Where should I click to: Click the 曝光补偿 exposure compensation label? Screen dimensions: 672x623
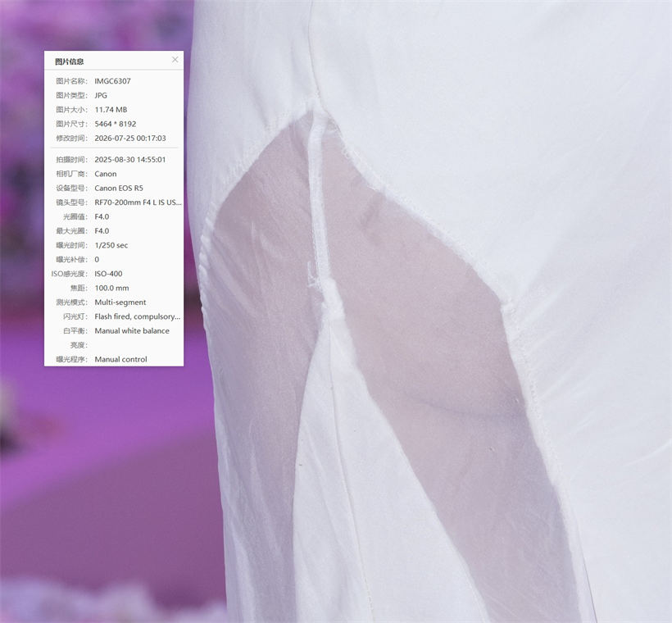[71, 259]
